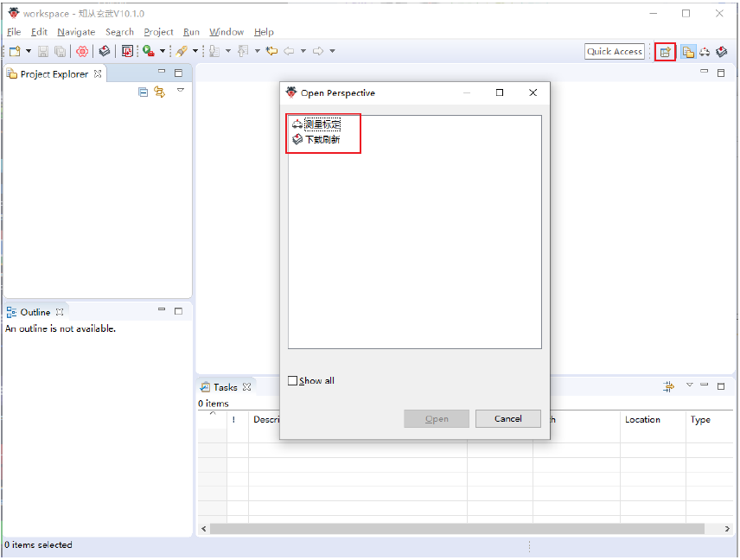This screenshot has height=560, width=740.
Task: Maximize the Project Explorer view
Action: [178, 73]
